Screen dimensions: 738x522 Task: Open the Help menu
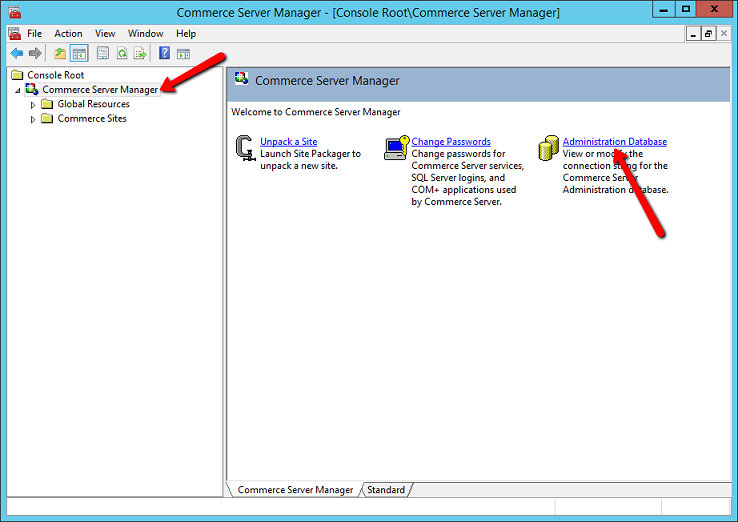[186, 33]
